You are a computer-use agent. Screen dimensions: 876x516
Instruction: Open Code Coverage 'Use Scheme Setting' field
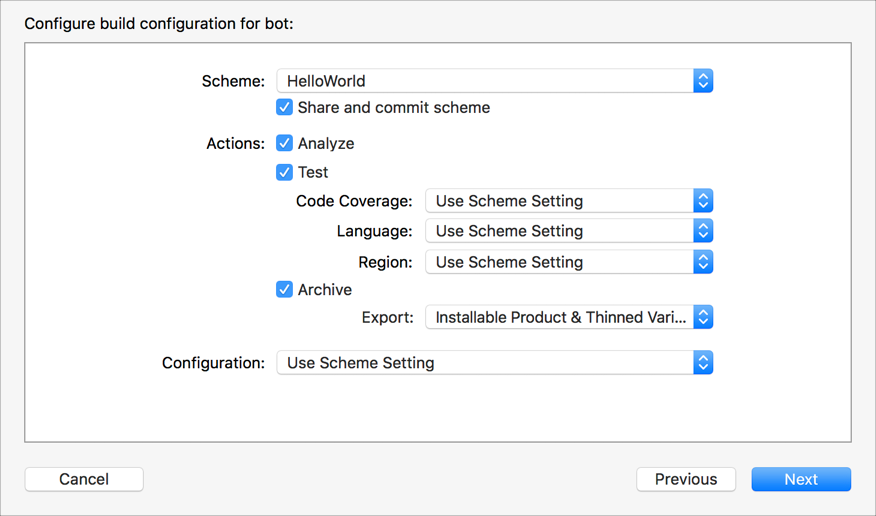pyautogui.click(x=559, y=201)
